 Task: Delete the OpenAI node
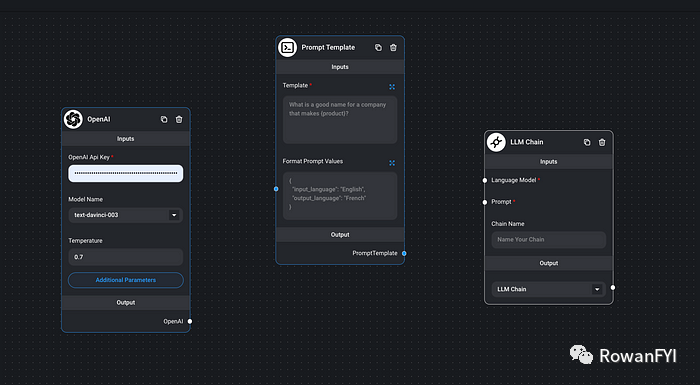tap(179, 119)
